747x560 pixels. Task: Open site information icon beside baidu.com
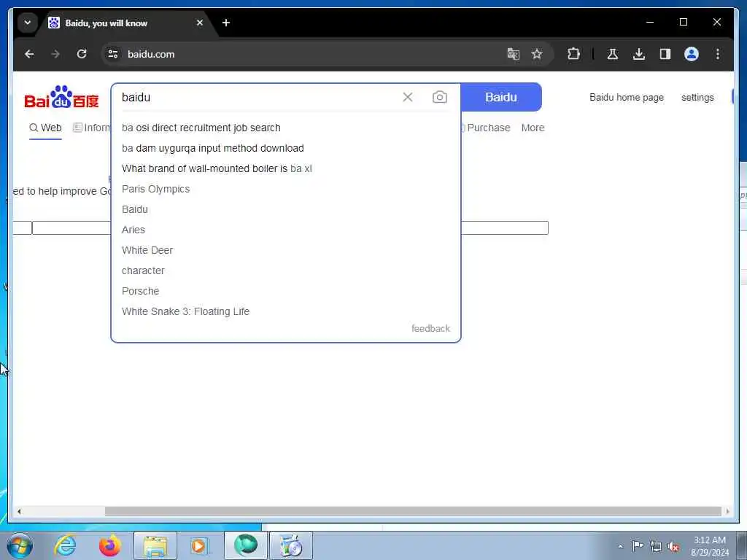[113, 54]
